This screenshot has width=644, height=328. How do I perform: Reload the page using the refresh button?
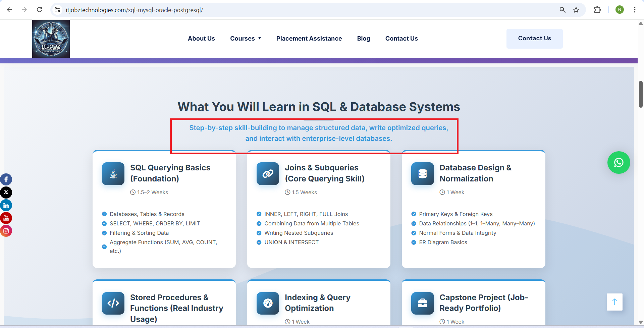point(39,10)
